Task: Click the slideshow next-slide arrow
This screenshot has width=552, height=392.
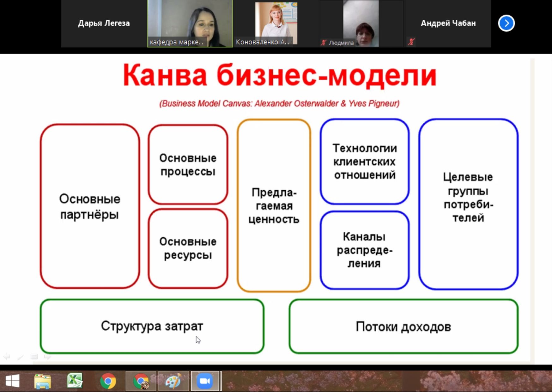Action: tap(48, 357)
